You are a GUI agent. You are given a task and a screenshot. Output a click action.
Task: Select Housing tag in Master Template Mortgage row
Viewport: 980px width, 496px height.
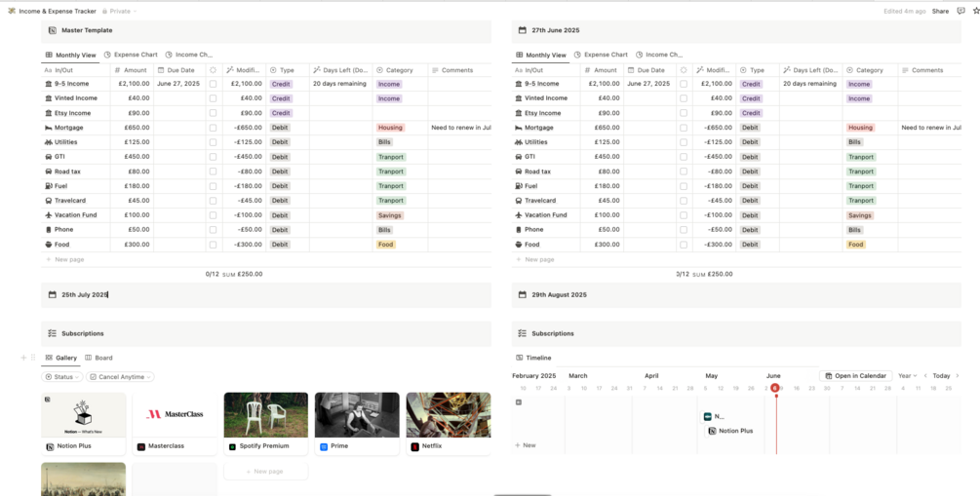point(391,128)
